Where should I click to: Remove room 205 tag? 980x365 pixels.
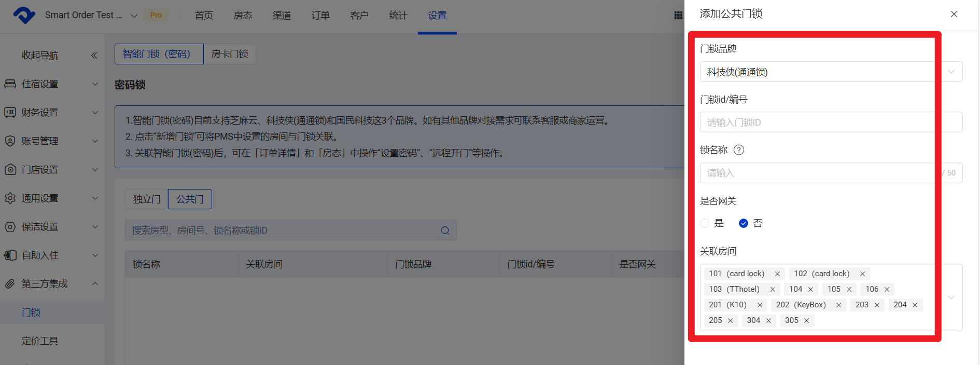tap(730, 320)
